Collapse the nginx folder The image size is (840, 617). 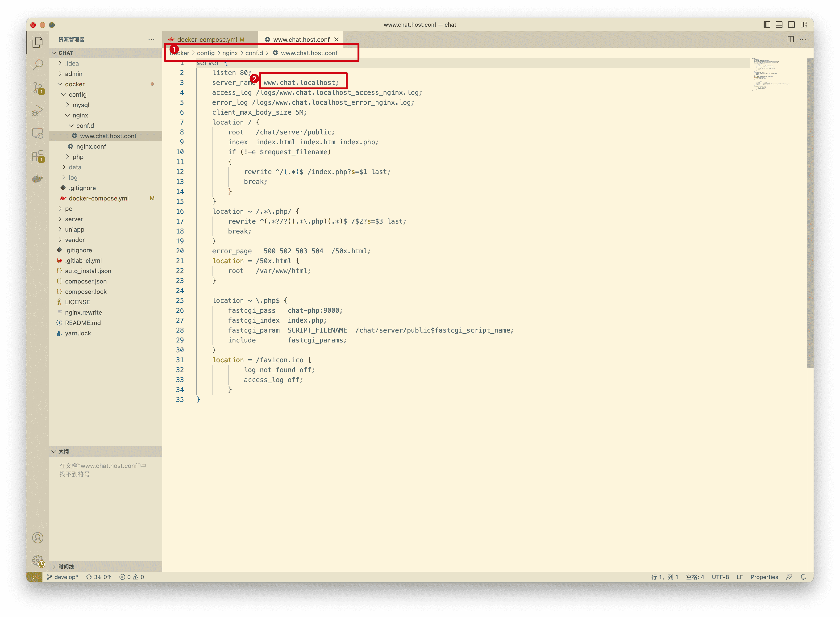click(x=106, y=115)
